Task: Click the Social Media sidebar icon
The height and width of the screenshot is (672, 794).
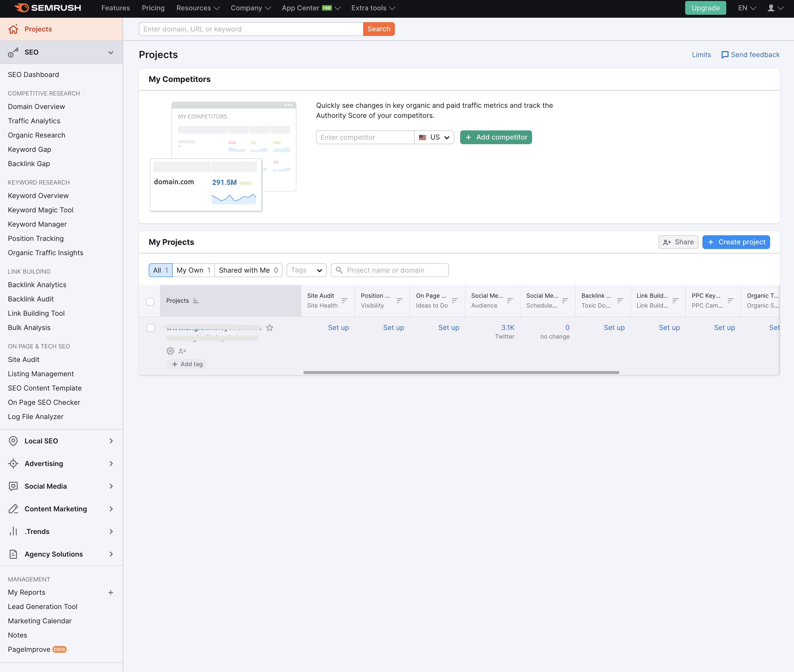Action: [x=13, y=486]
